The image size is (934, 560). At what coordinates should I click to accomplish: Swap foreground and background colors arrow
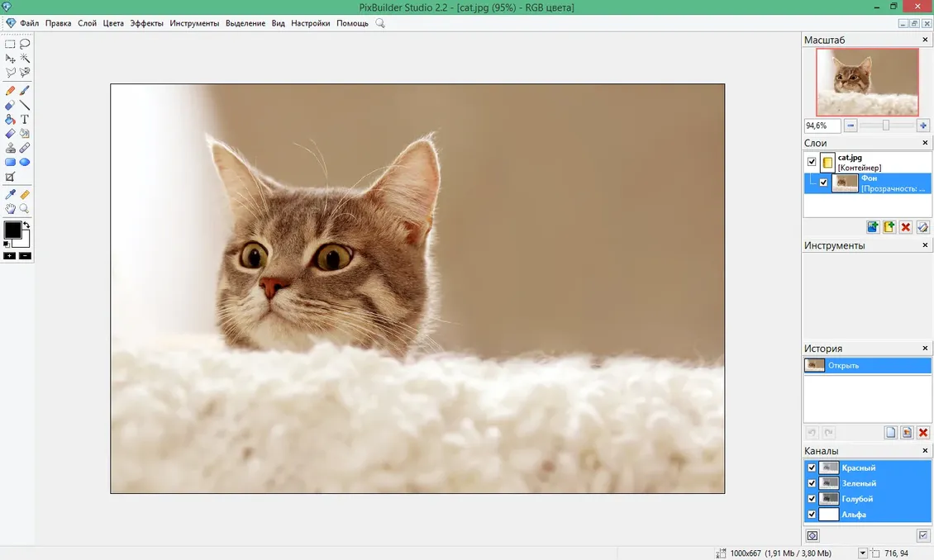pyautogui.click(x=26, y=225)
